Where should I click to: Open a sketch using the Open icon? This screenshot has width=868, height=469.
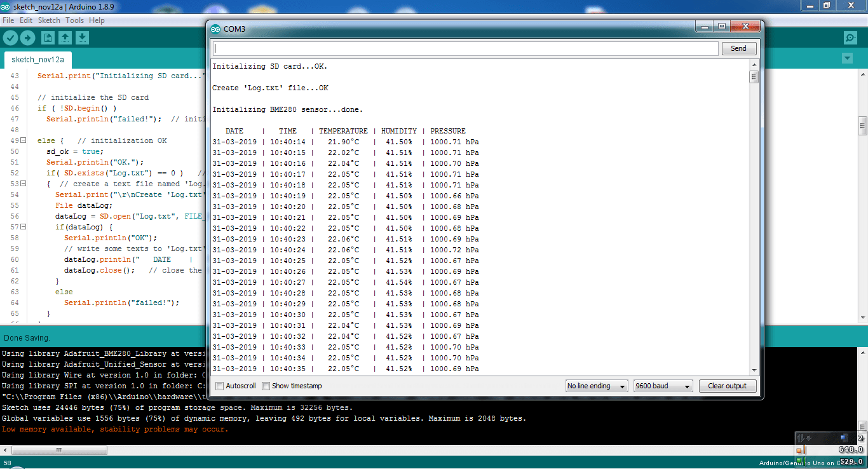(65, 37)
